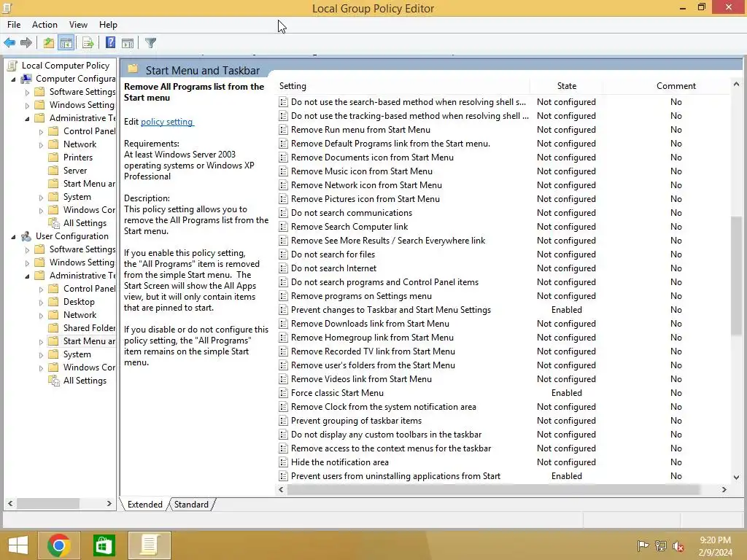Click the settings list scroll down arrow
The width and height of the screenshot is (747, 560).
(736, 477)
